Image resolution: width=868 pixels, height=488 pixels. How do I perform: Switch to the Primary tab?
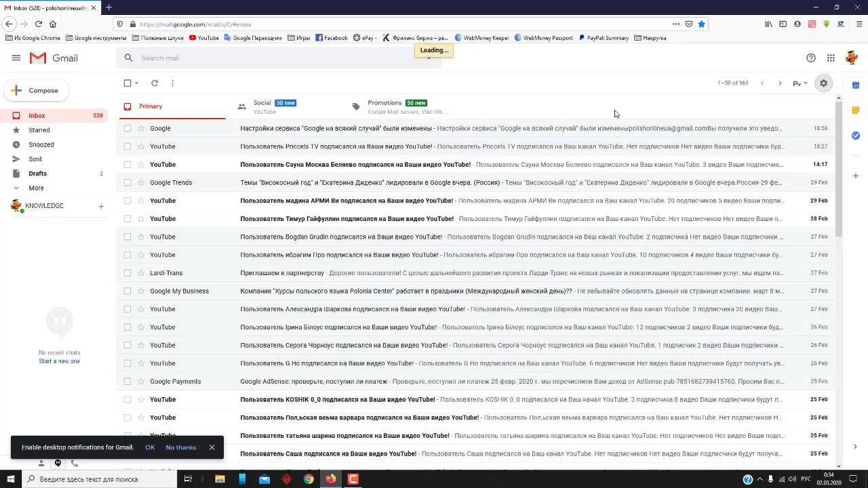click(x=172, y=106)
